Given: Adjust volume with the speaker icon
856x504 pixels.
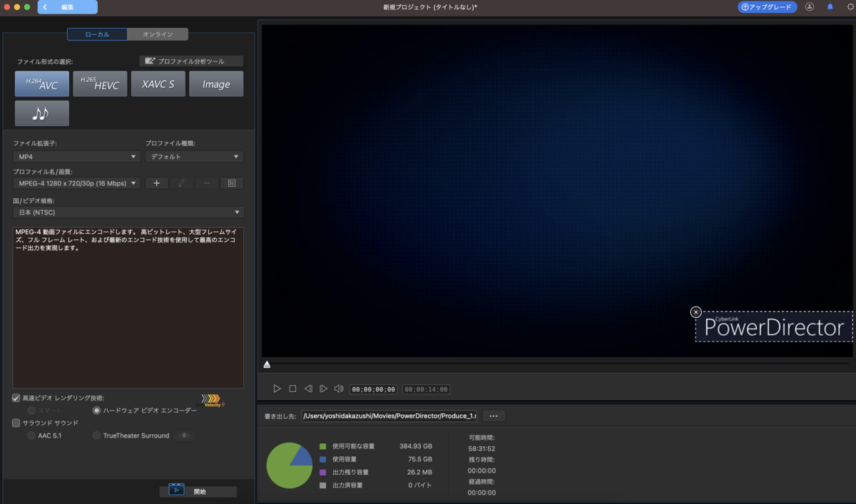Looking at the screenshot, I should pyautogui.click(x=339, y=389).
